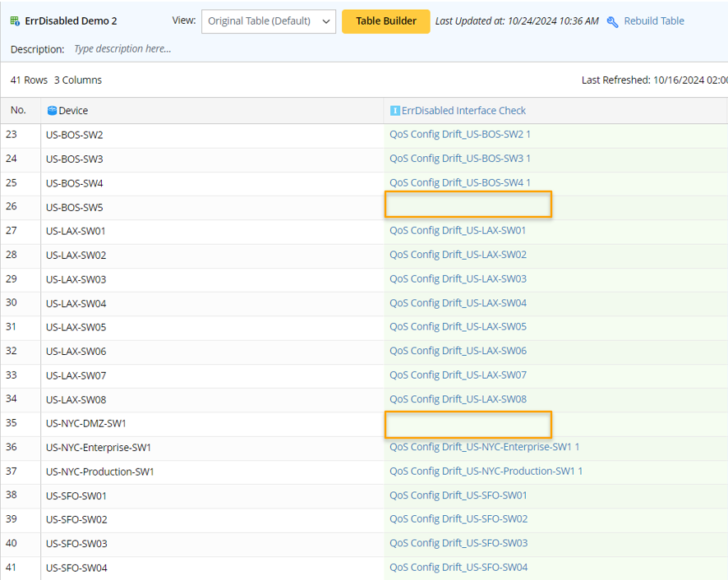Click the Rebuild Table link
Image resolution: width=728 pixels, height=580 pixels.
653,21
